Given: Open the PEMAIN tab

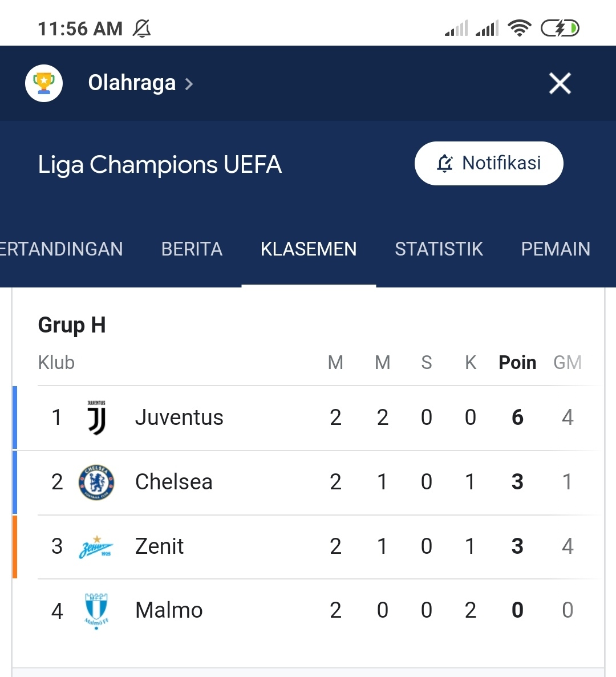Looking at the screenshot, I should coord(556,249).
